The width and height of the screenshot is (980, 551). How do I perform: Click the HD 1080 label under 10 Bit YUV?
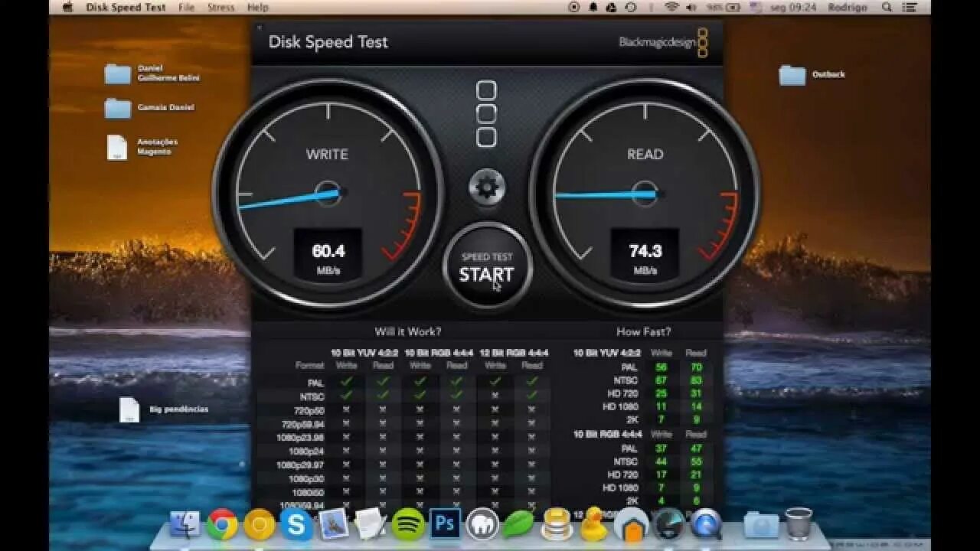coord(620,406)
